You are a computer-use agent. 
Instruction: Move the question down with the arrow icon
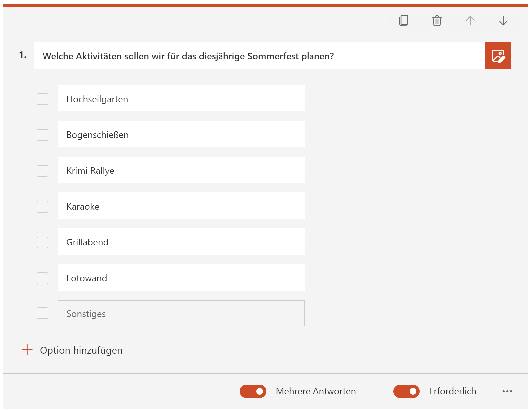(x=503, y=21)
